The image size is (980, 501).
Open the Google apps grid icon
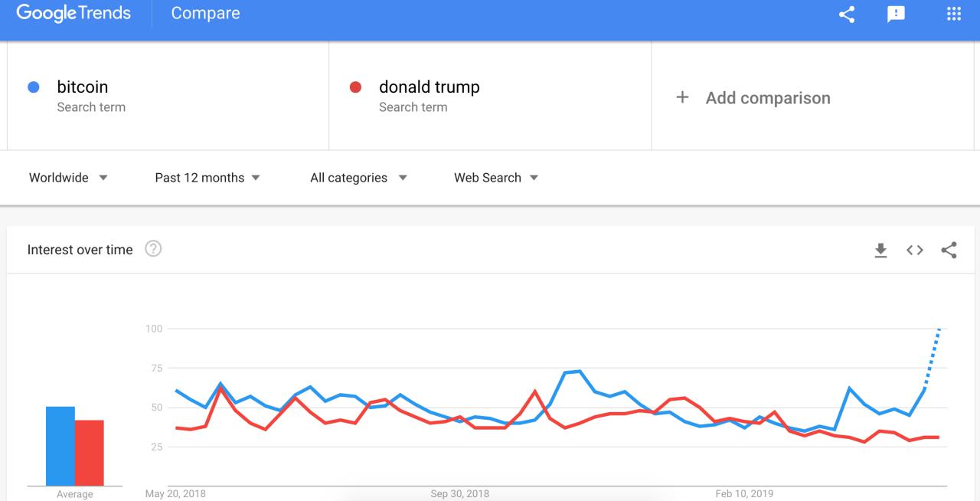[x=952, y=13]
